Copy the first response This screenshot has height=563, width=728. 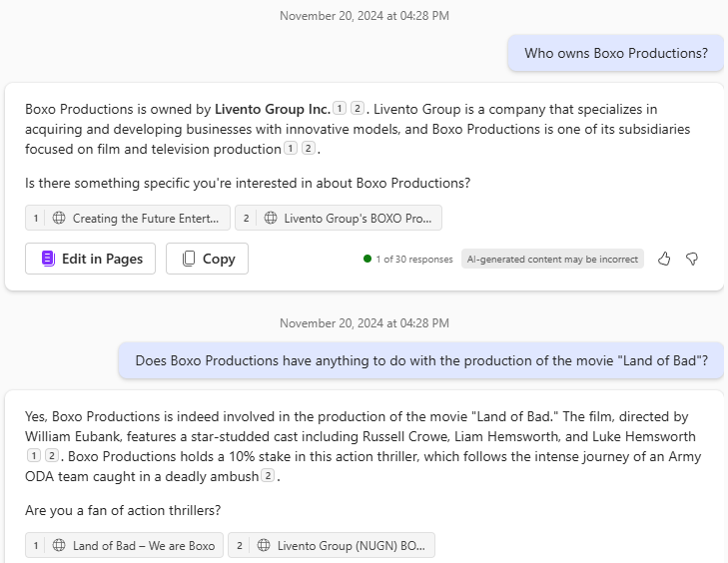pyautogui.click(x=207, y=259)
